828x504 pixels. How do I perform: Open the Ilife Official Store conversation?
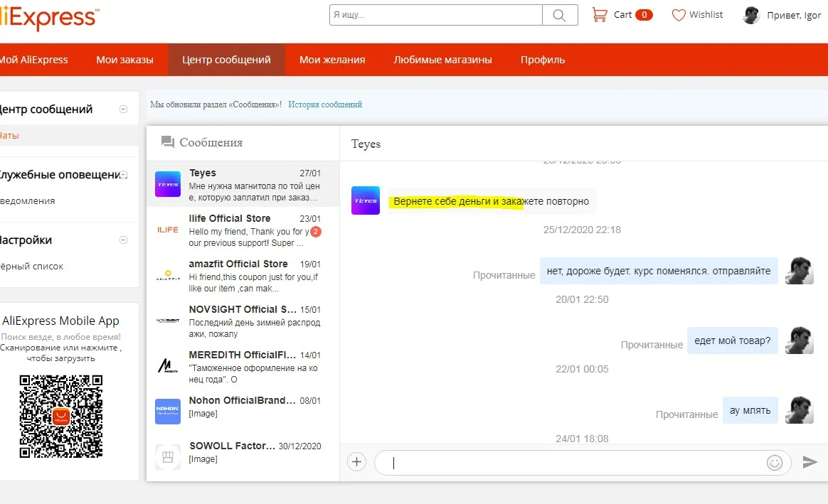tap(243, 230)
